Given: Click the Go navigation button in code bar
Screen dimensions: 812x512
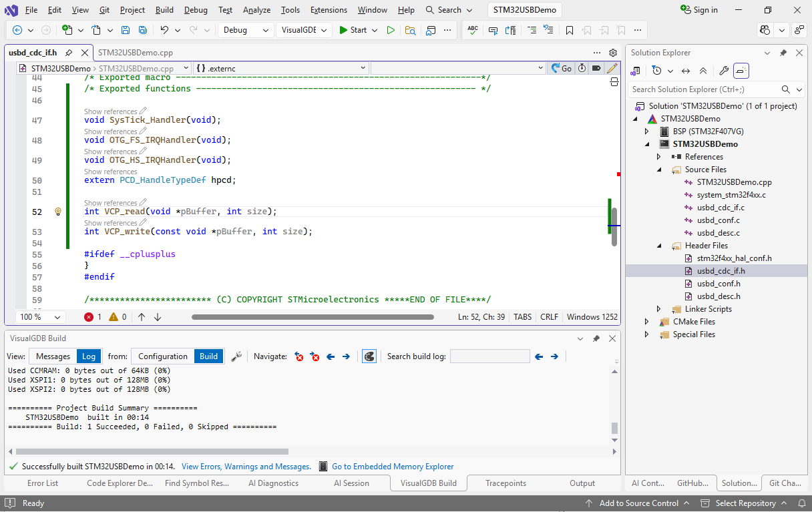Looking at the screenshot, I should point(560,68).
